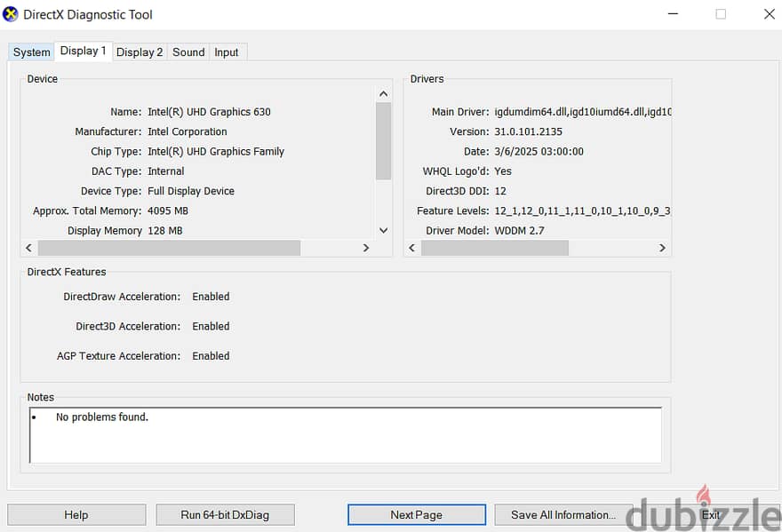The width and height of the screenshot is (782, 532).
Task: Click the 'Full Display Device' value
Action: (190, 191)
